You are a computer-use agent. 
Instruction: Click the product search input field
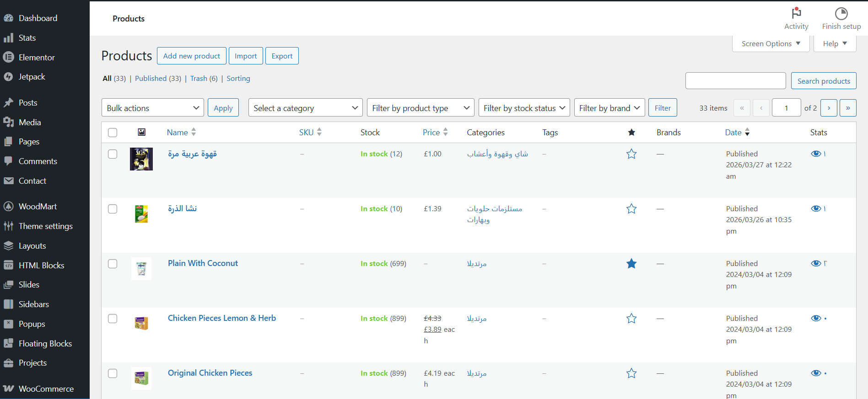coord(735,81)
